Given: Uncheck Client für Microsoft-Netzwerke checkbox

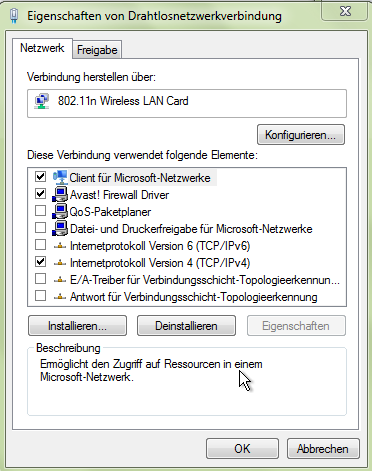Looking at the screenshot, I should point(41,176).
